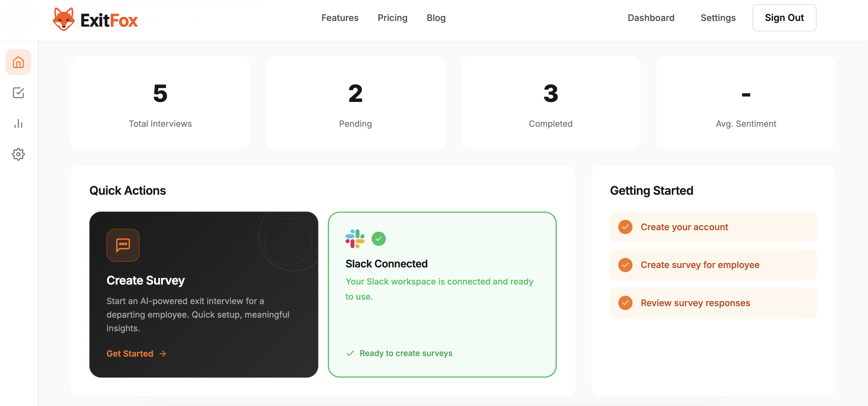Toggle completion of Create your account step
868x406 pixels.
625,227
